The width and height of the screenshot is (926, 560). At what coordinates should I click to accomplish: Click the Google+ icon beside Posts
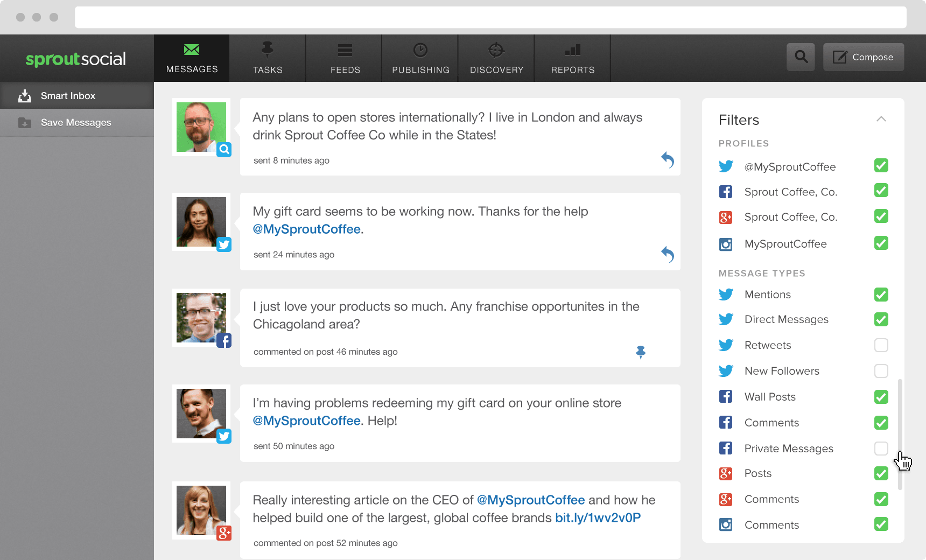pos(726,474)
